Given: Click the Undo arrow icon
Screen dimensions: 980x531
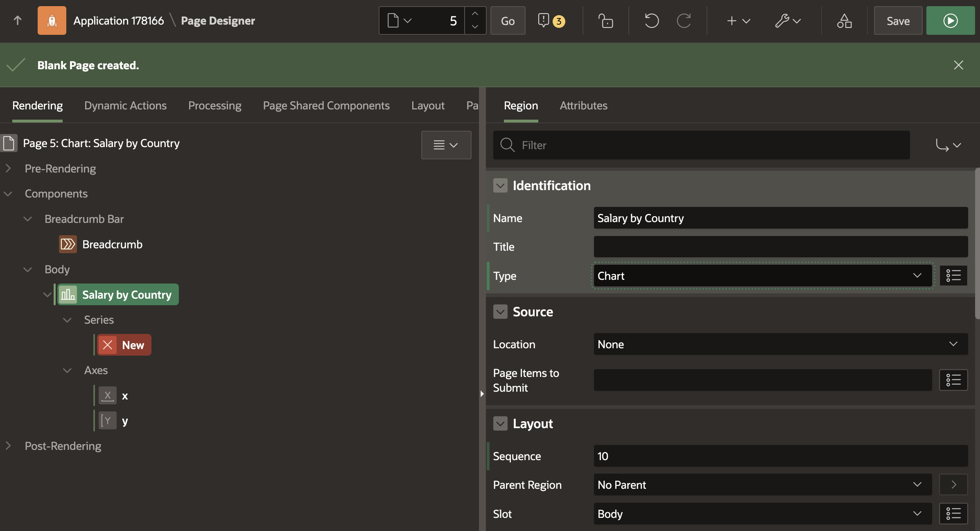Looking at the screenshot, I should 651,20.
